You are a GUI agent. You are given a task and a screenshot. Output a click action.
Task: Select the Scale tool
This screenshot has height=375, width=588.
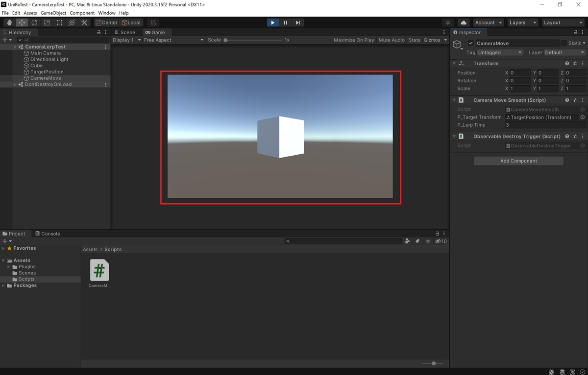pos(47,23)
